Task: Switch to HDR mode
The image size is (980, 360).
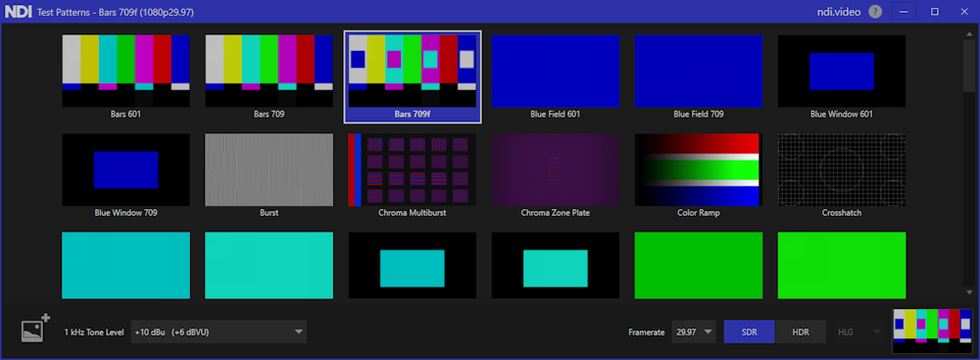Action: coord(801,332)
